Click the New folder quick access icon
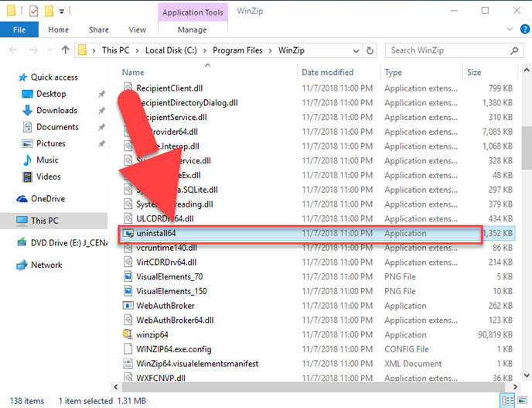Screen dimensions: 532x408 click(49, 11)
